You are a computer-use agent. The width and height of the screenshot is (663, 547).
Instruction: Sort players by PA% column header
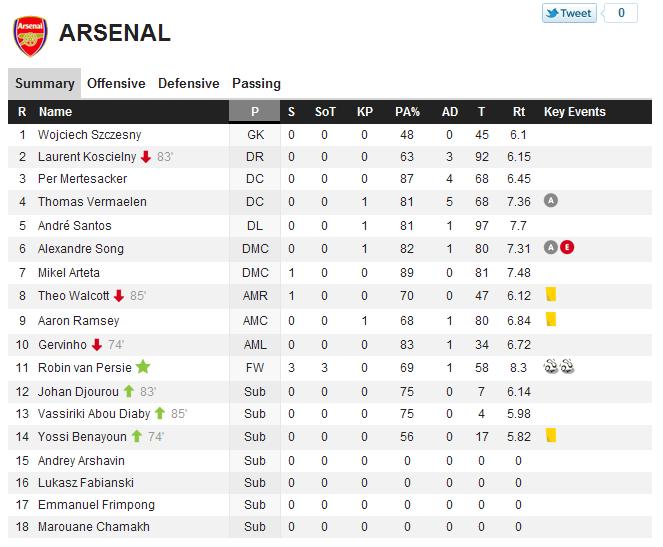407,112
